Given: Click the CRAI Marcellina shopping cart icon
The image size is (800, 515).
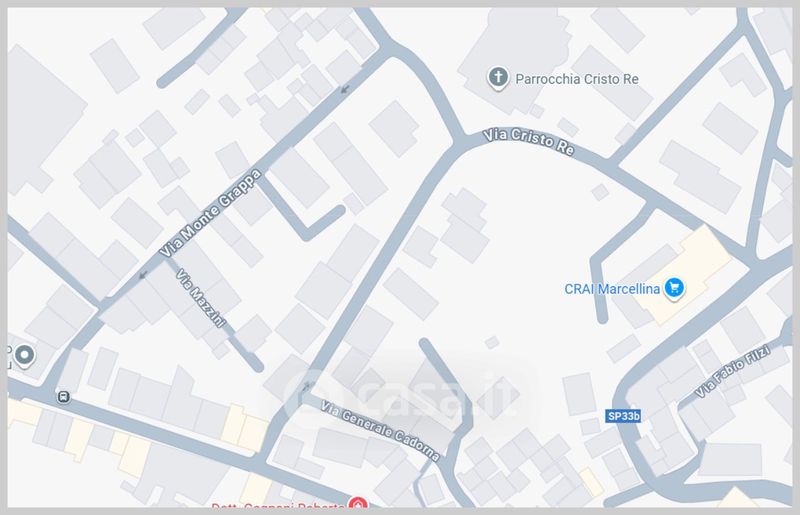Looking at the screenshot, I should pos(674,288).
